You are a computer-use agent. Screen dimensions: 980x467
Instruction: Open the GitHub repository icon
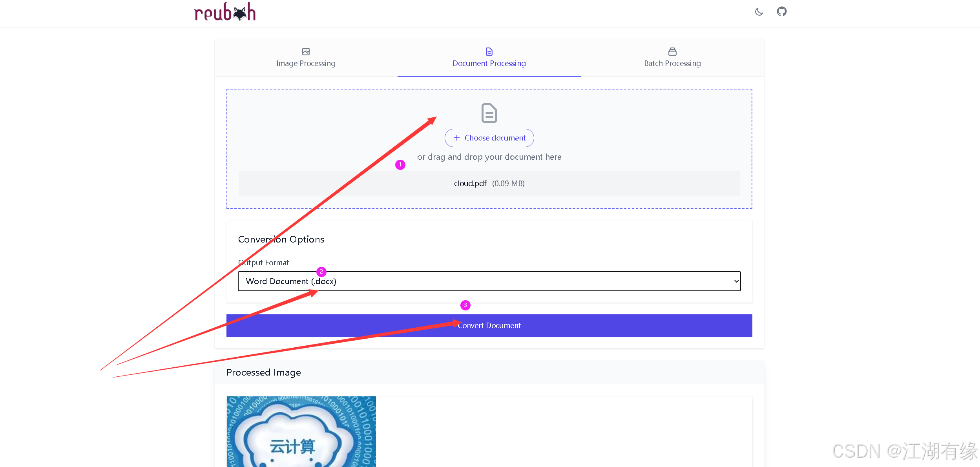[781, 11]
